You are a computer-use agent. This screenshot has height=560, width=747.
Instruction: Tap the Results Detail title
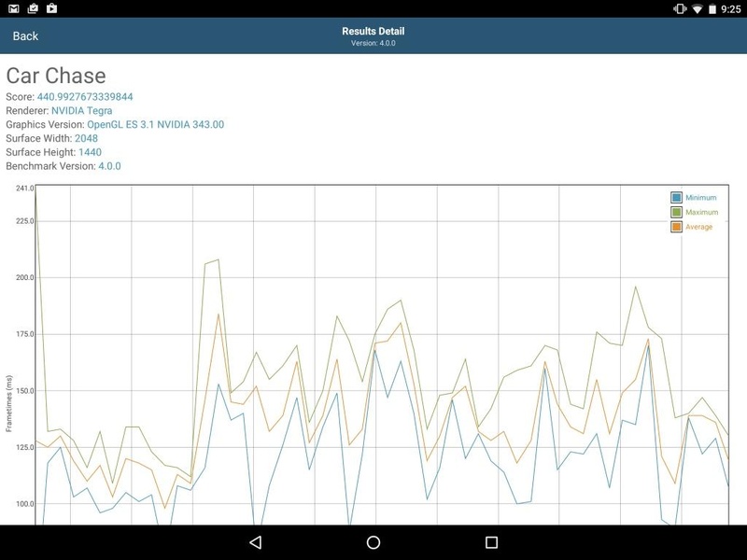373,32
